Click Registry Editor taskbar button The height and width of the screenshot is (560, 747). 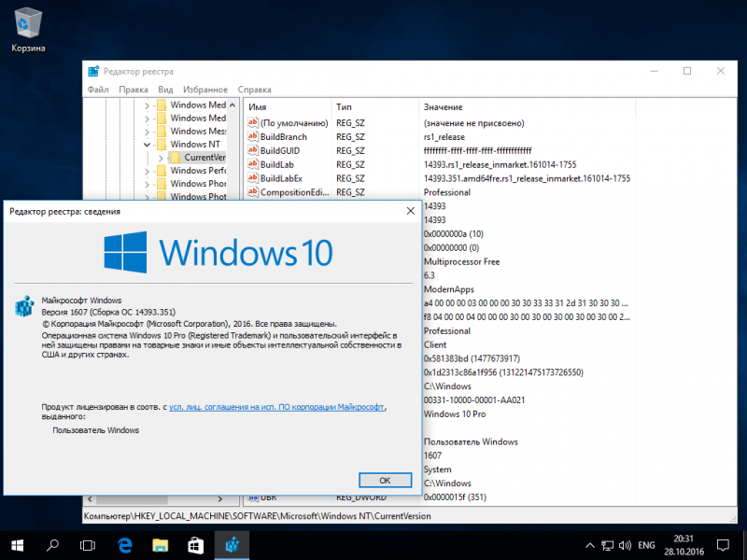click(232, 545)
